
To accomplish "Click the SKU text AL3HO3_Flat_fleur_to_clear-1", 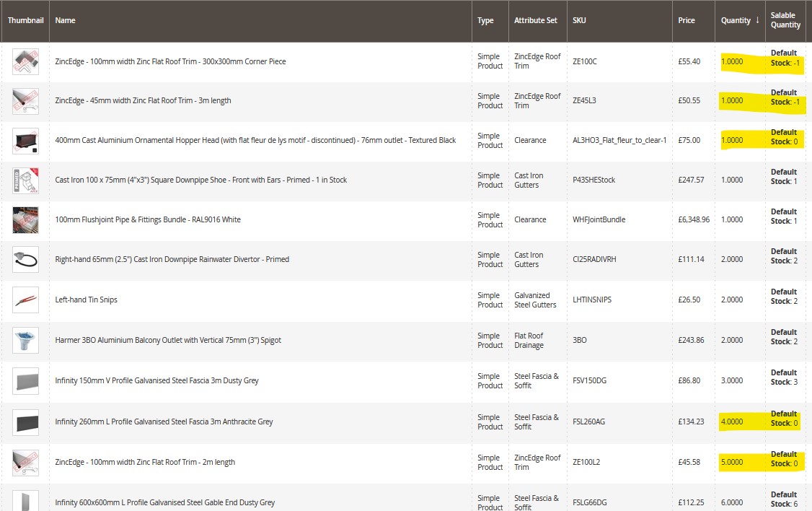I will 619,140.
